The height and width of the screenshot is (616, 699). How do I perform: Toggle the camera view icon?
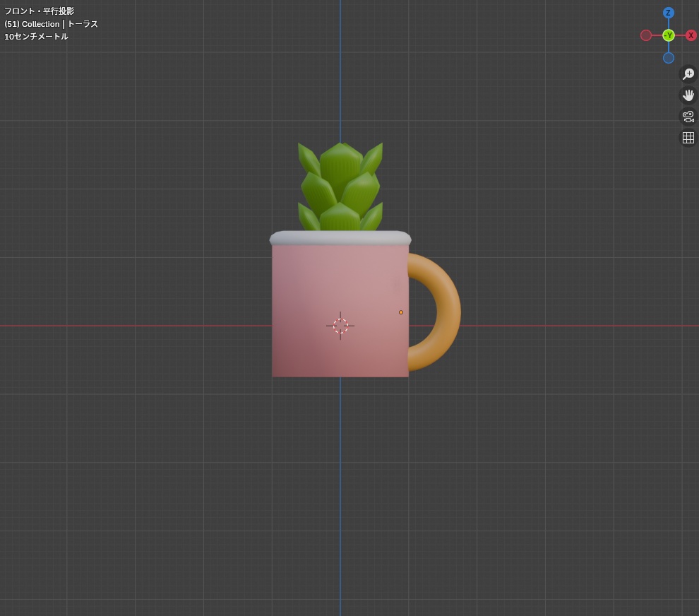tap(688, 117)
